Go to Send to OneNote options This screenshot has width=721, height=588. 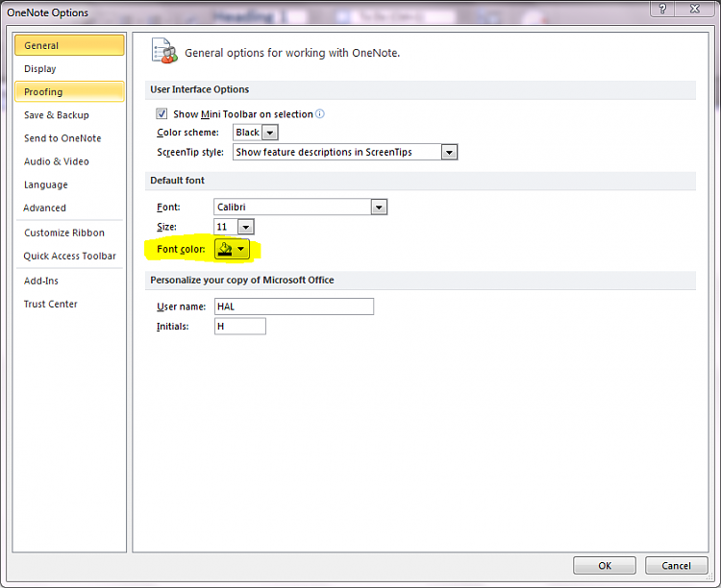69,138
